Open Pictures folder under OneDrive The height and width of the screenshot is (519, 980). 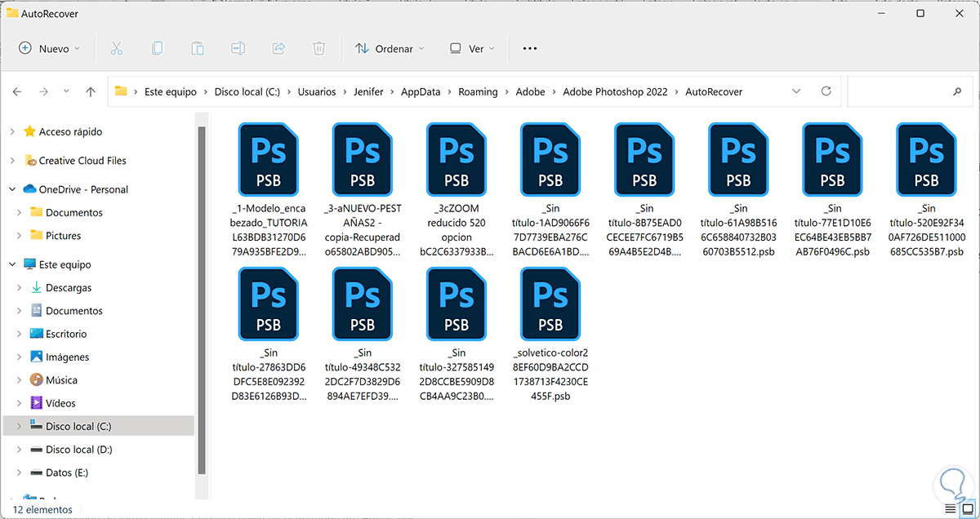click(63, 235)
